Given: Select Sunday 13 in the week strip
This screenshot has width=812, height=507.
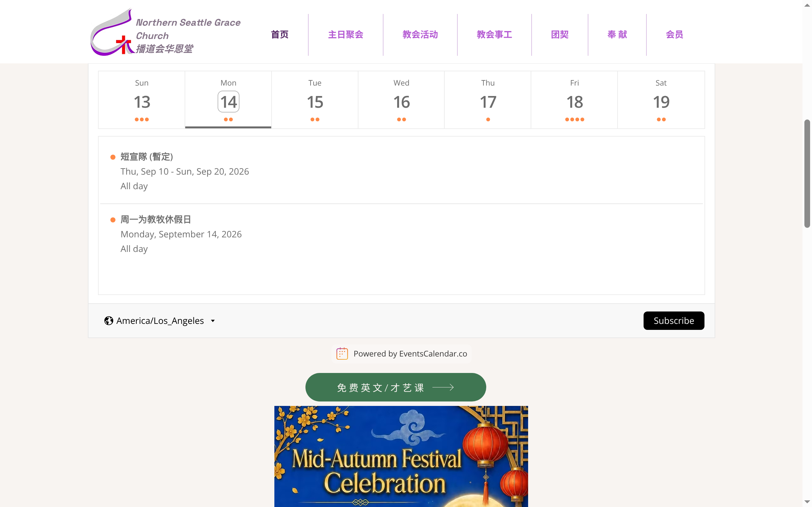Looking at the screenshot, I should 141,99.
